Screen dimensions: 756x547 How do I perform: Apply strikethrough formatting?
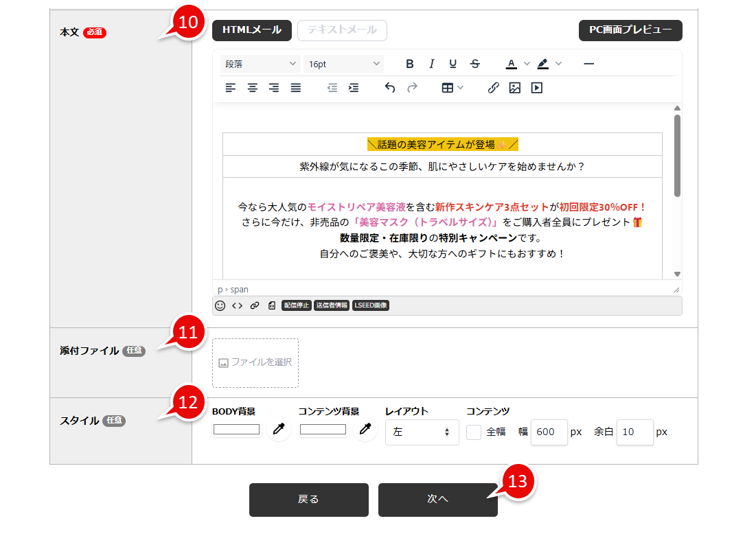click(474, 63)
